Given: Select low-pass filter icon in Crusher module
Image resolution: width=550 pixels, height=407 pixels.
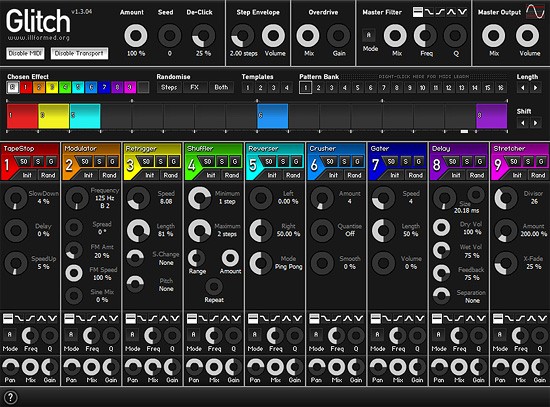Looking at the screenshot, I should click(325, 319).
